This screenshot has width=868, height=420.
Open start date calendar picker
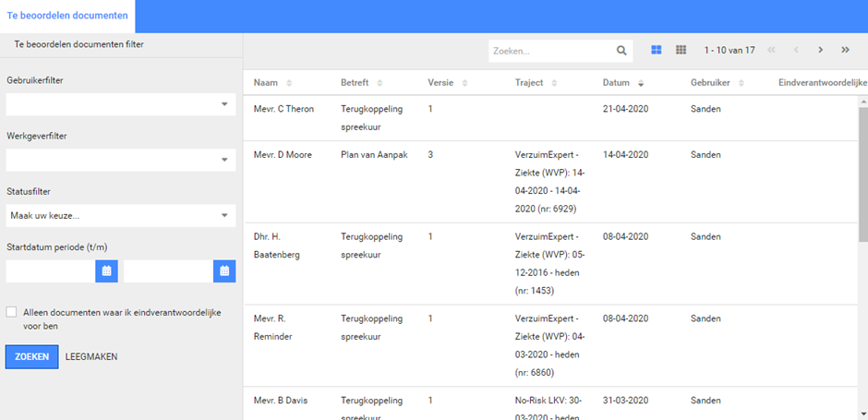106,271
